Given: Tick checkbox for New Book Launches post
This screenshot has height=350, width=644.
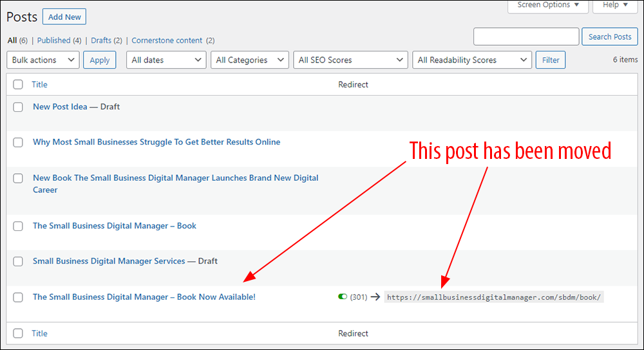Looking at the screenshot, I should [18, 178].
